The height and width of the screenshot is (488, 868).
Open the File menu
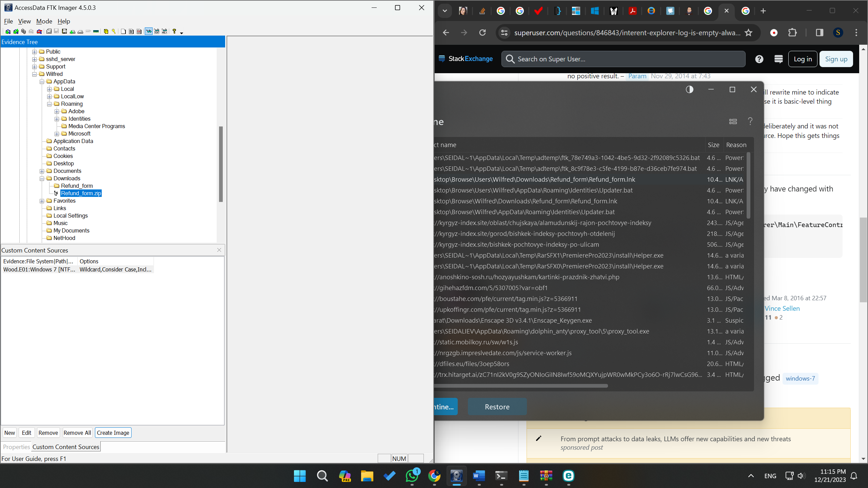[8, 21]
